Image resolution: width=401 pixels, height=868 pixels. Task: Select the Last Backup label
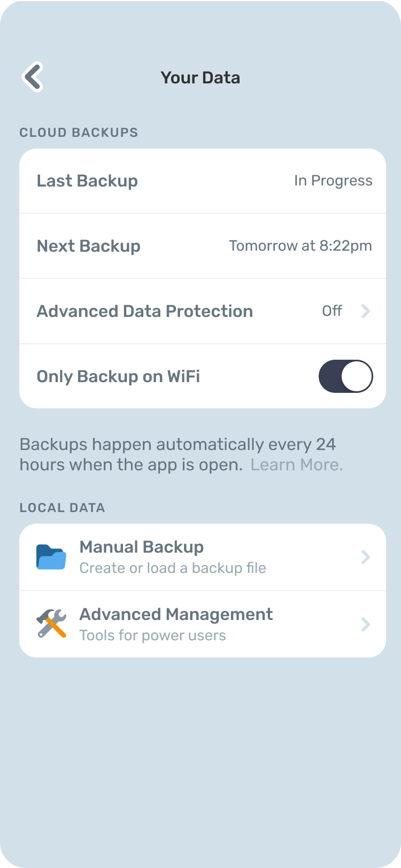(87, 181)
